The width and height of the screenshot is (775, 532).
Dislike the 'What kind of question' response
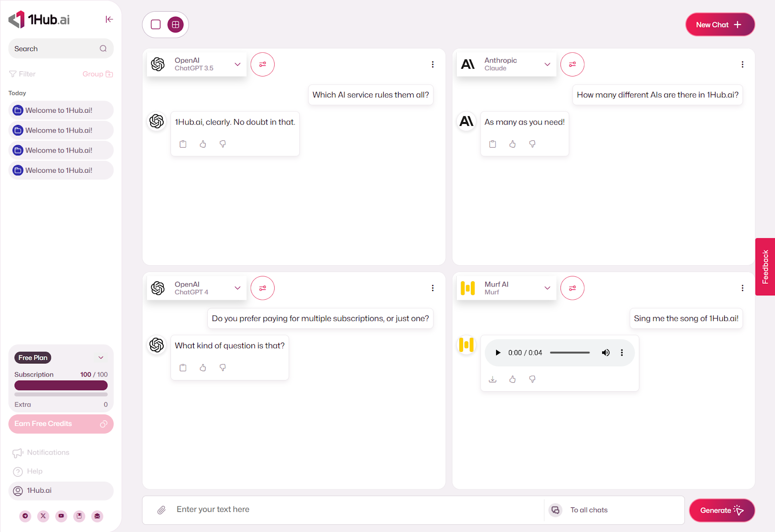(x=223, y=367)
